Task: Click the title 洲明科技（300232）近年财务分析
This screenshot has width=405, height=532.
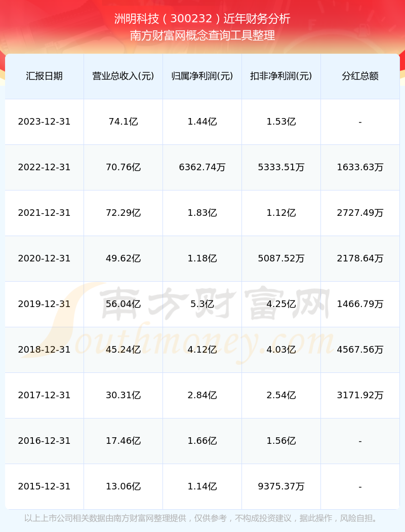Action: (x=202, y=19)
